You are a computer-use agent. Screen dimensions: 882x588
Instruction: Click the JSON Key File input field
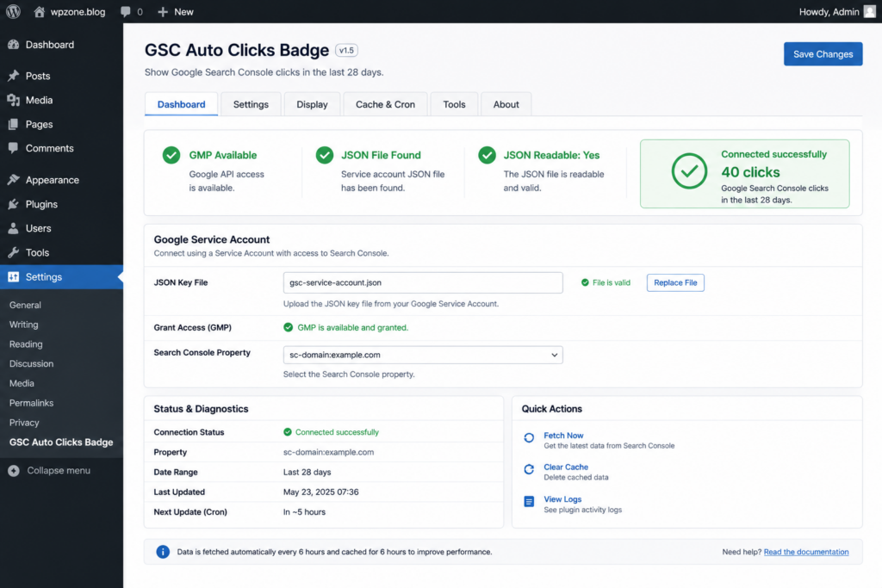pos(423,282)
